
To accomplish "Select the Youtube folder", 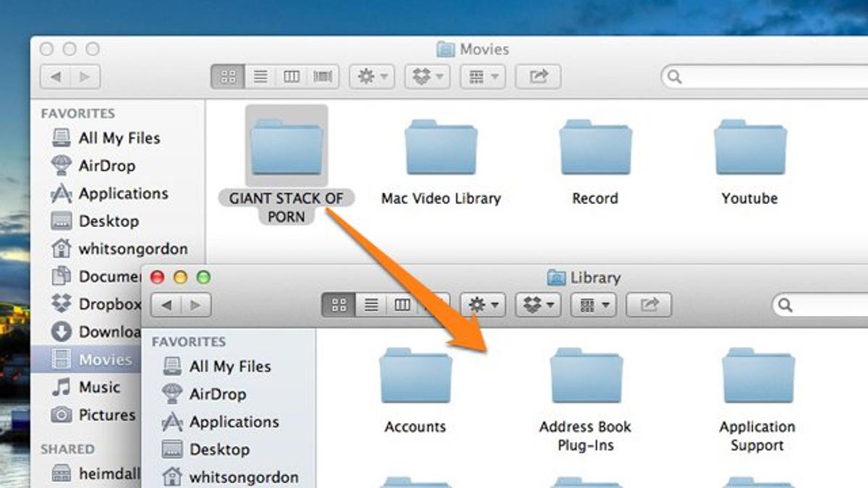I will [750, 163].
